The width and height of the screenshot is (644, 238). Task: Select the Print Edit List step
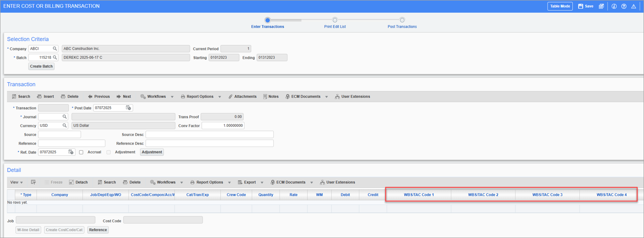[x=335, y=20]
